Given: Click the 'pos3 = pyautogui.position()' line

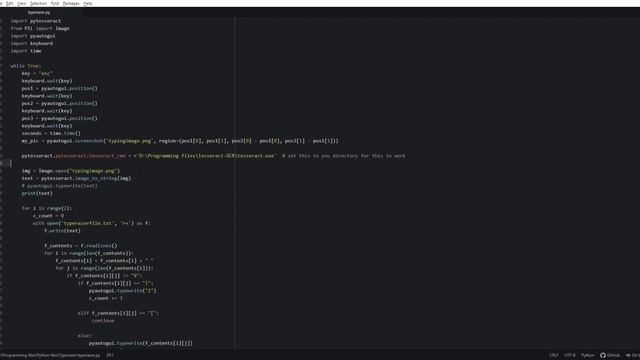Looking at the screenshot, I should [x=60, y=118].
